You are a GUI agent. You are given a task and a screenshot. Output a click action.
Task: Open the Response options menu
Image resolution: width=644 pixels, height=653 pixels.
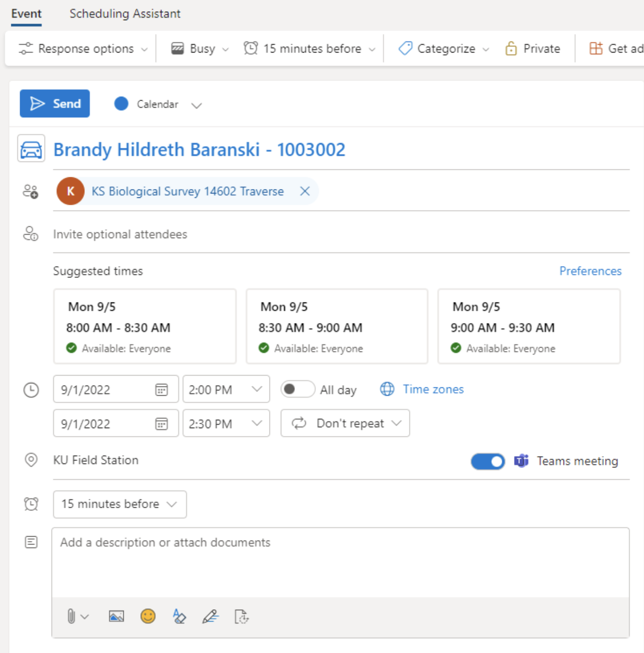point(83,49)
